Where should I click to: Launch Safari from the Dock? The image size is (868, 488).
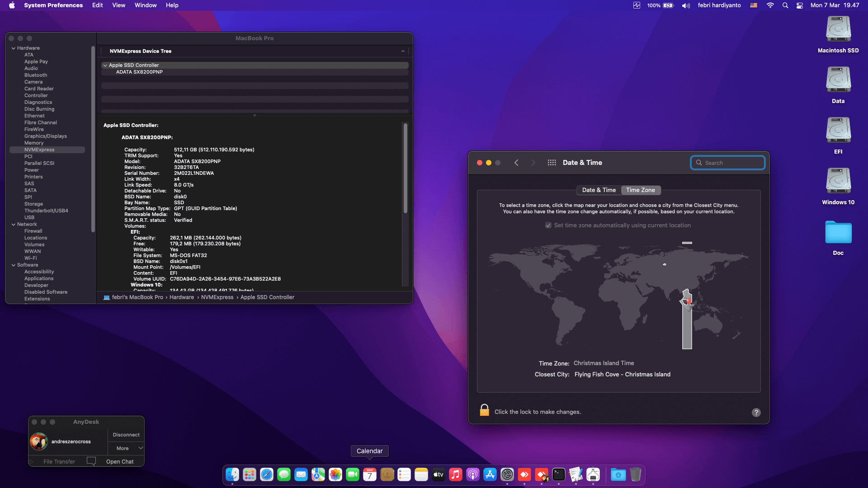(x=267, y=474)
